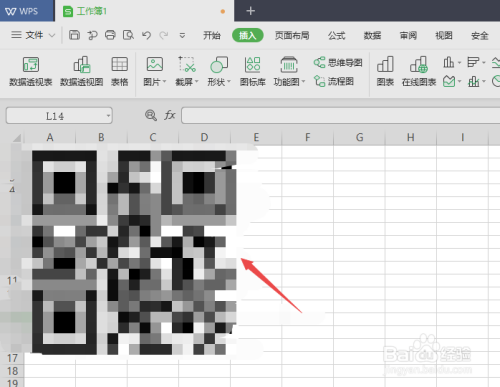Expand the 文件 menu dropdown arrow
The width and height of the screenshot is (500, 387).
(52, 35)
